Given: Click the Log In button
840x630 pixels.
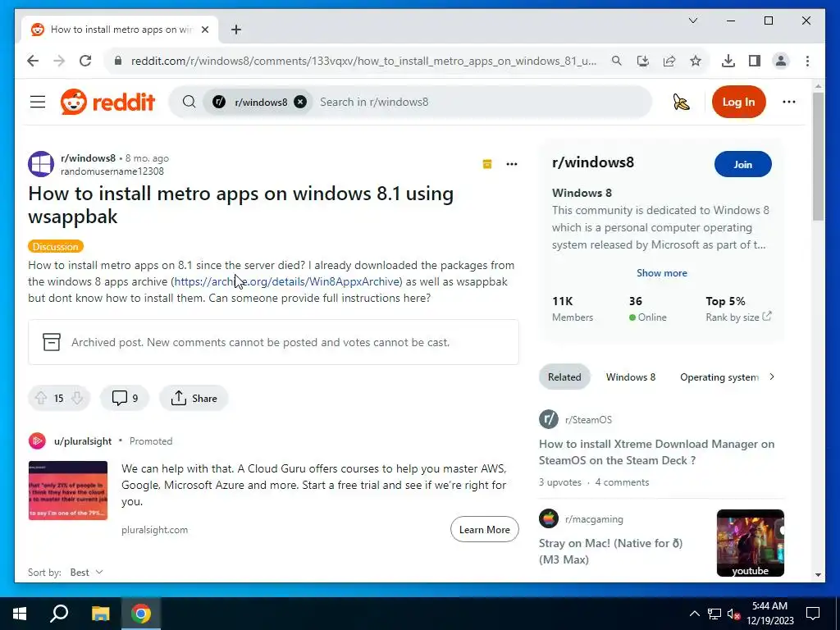Looking at the screenshot, I should pyautogui.click(x=738, y=102).
